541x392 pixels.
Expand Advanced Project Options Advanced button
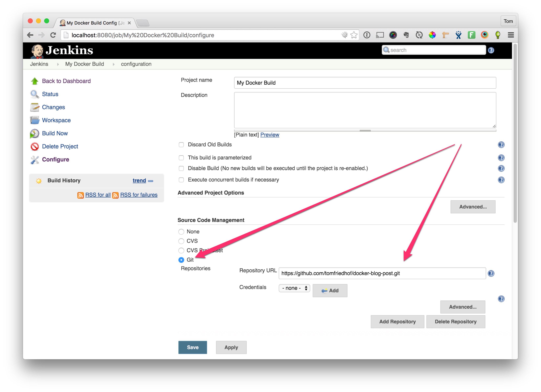click(473, 207)
